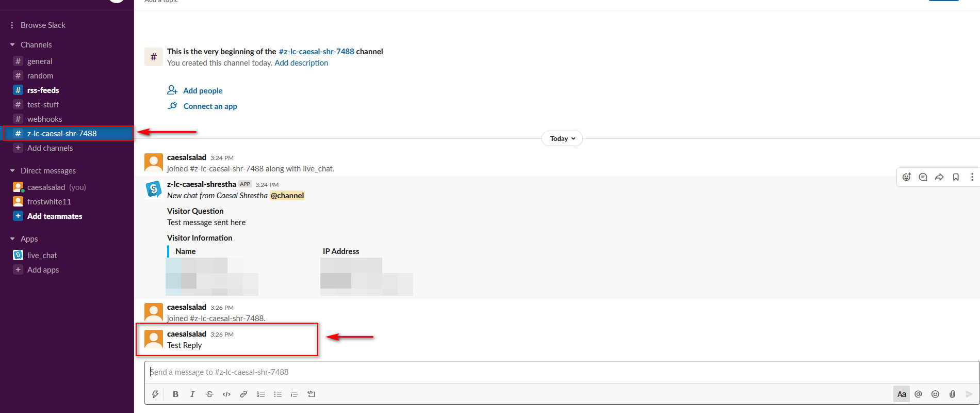Insert a link icon
The height and width of the screenshot is (413, 980).
coord(243,394)
